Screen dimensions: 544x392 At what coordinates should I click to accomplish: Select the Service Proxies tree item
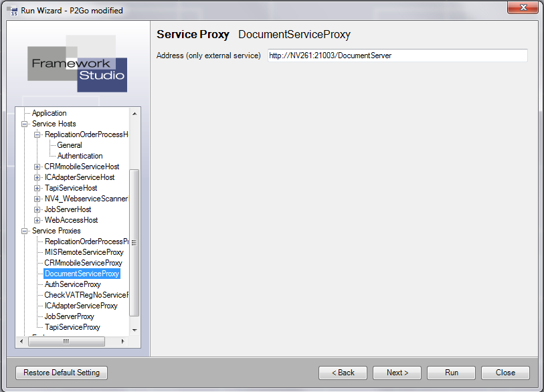56,231
